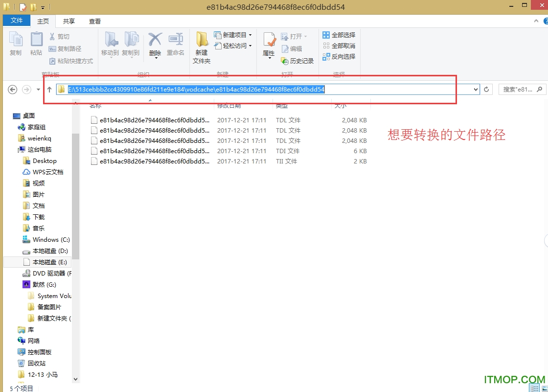Click Select all (全部选择)
The image size is (548, 392).
pyautogui.click(x=339, y=35)
